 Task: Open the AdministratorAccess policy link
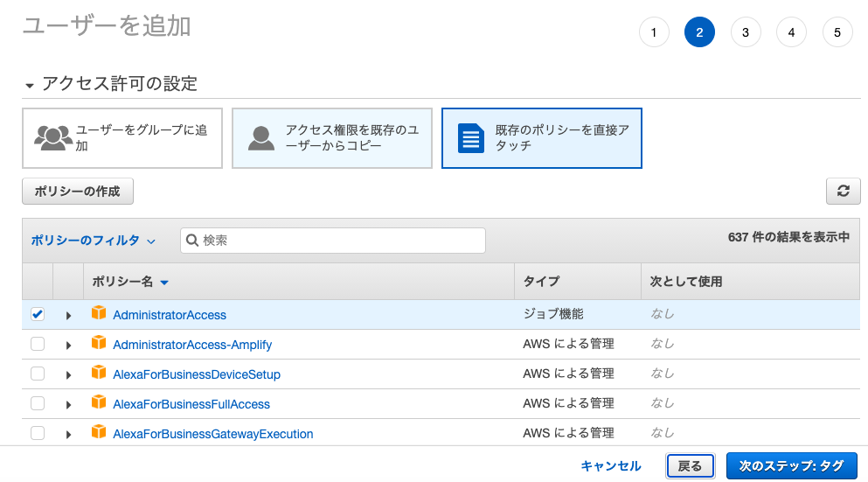coord(170,315)
